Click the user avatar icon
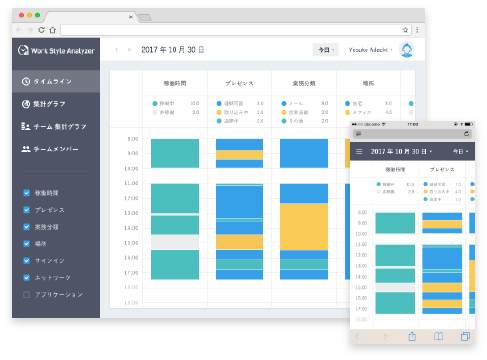The width and height of the screenshot is (487, 360). (407, 50)
